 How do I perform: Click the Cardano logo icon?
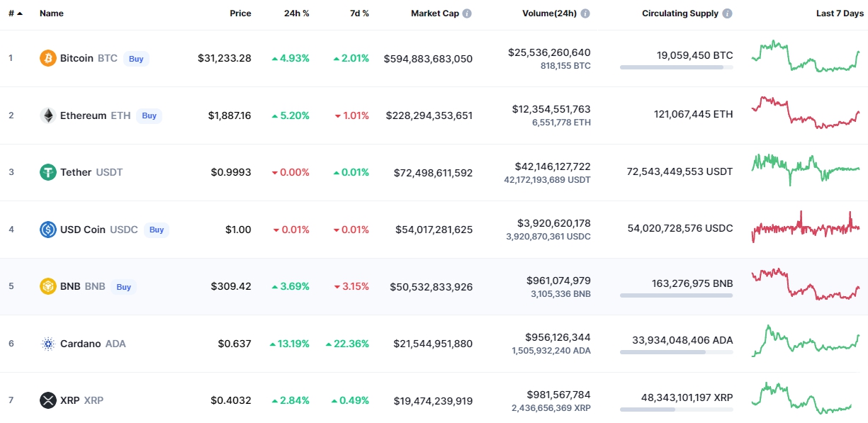[47, 344]
